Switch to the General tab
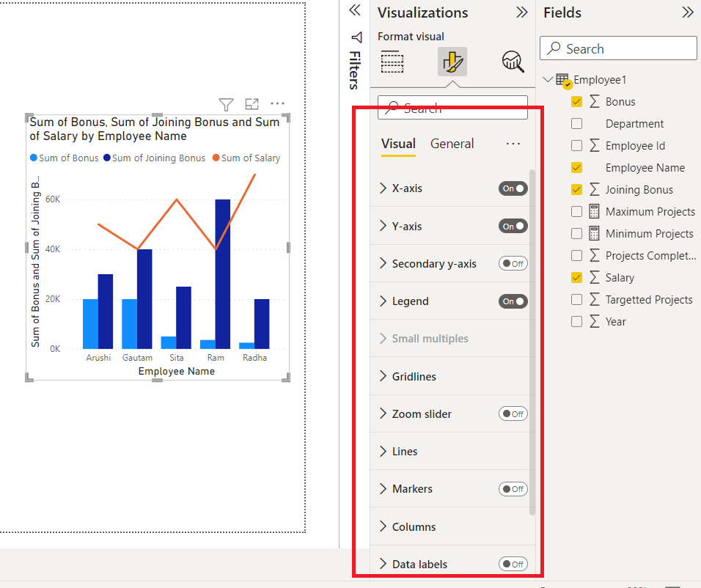 [x=452, y=144]
